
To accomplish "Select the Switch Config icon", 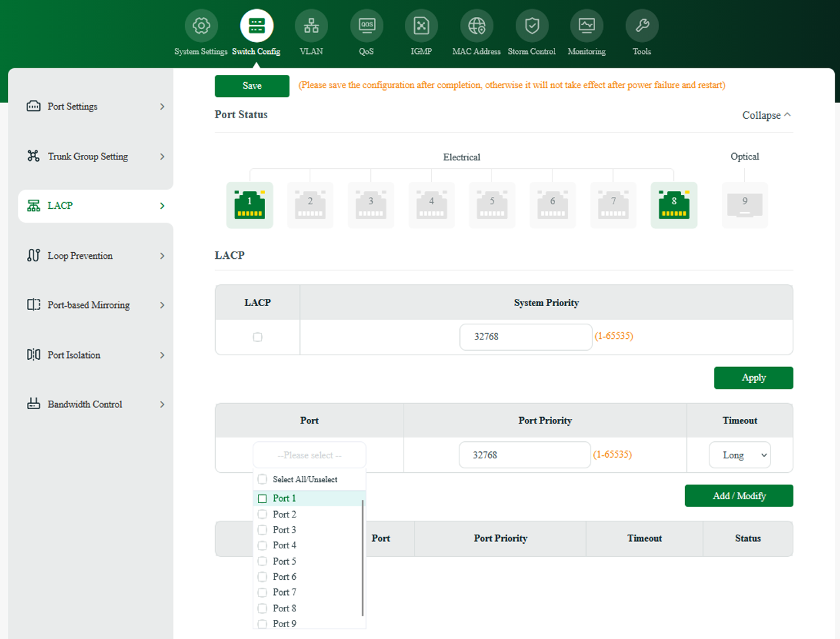I will 256,25.
